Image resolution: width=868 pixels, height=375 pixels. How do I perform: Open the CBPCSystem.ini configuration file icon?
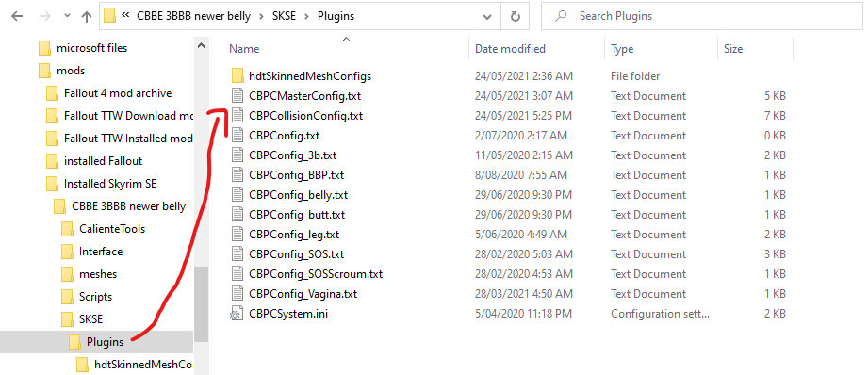tap(237, 314)
